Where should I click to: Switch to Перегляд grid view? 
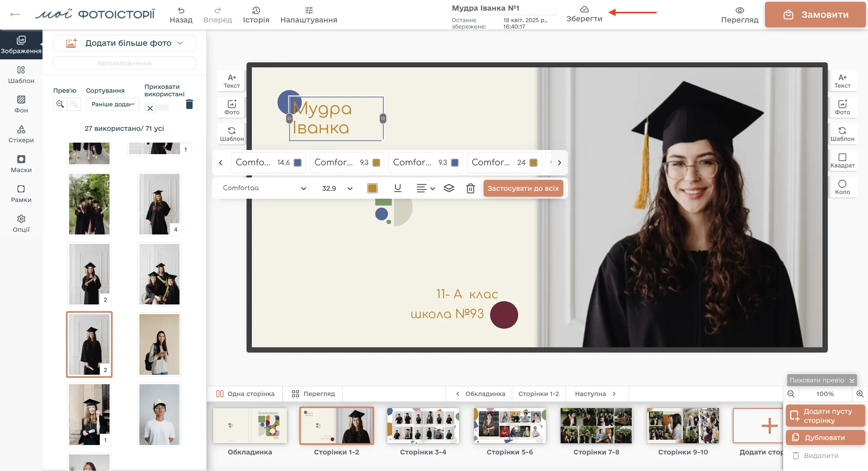(x=313, y=394)
